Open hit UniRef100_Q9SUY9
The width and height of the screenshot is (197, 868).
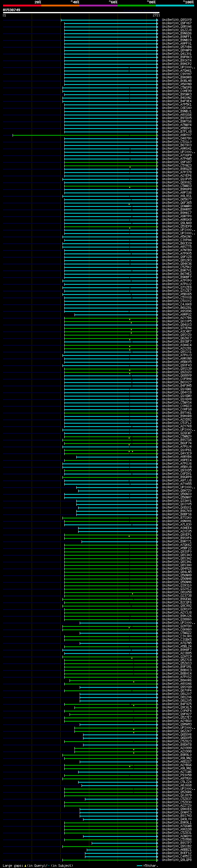177,20
